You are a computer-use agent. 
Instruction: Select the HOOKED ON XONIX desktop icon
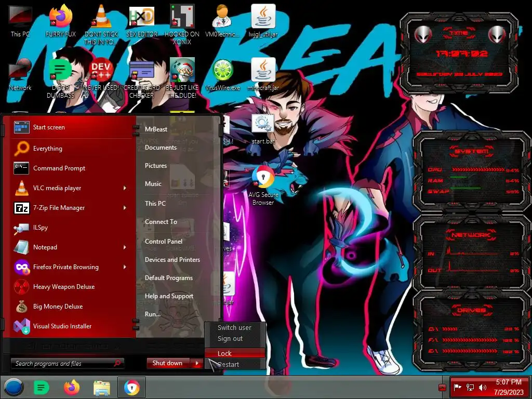point(182,24)
